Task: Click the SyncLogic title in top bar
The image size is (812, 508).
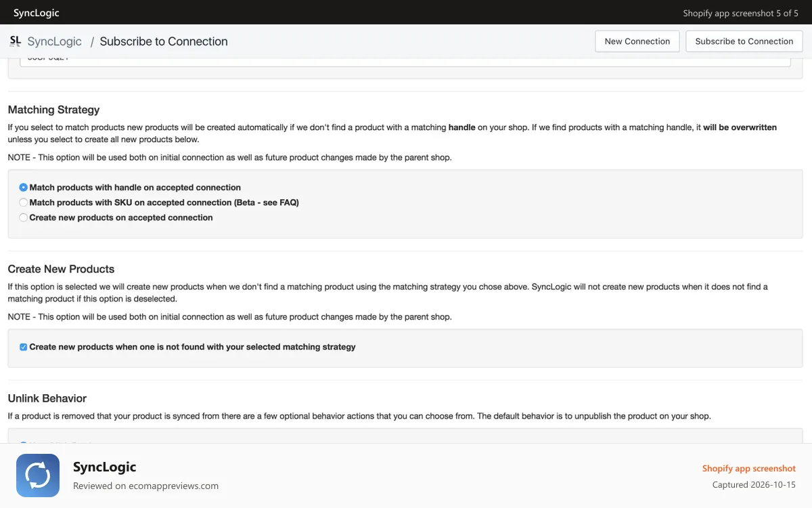Action: (37, 13)
